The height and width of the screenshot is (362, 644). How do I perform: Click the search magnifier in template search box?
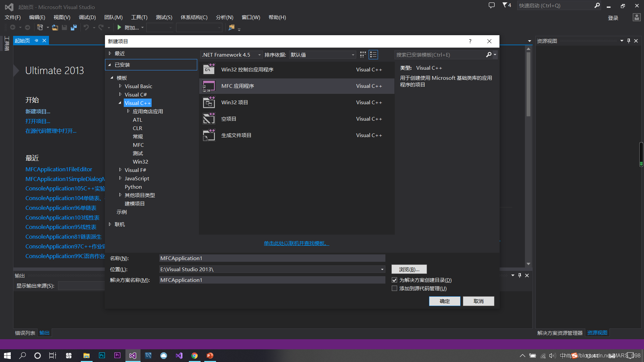coord(489,55)
